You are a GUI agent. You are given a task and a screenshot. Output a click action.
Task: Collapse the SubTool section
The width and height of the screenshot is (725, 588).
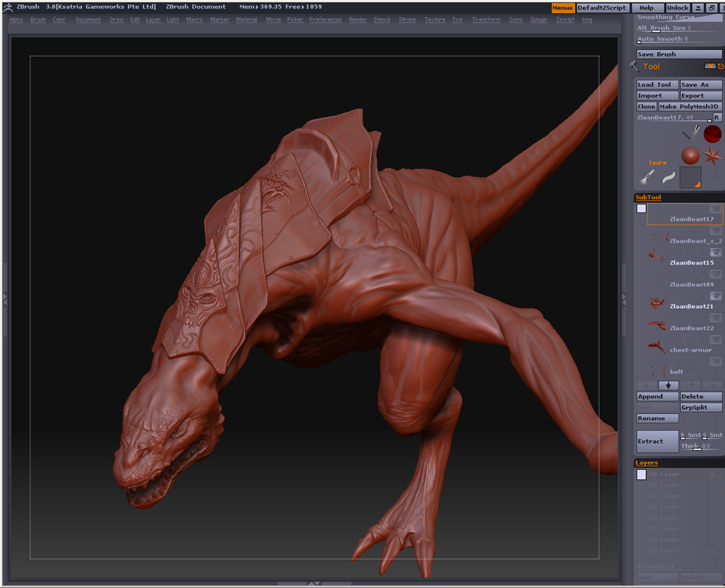[648, 197]
